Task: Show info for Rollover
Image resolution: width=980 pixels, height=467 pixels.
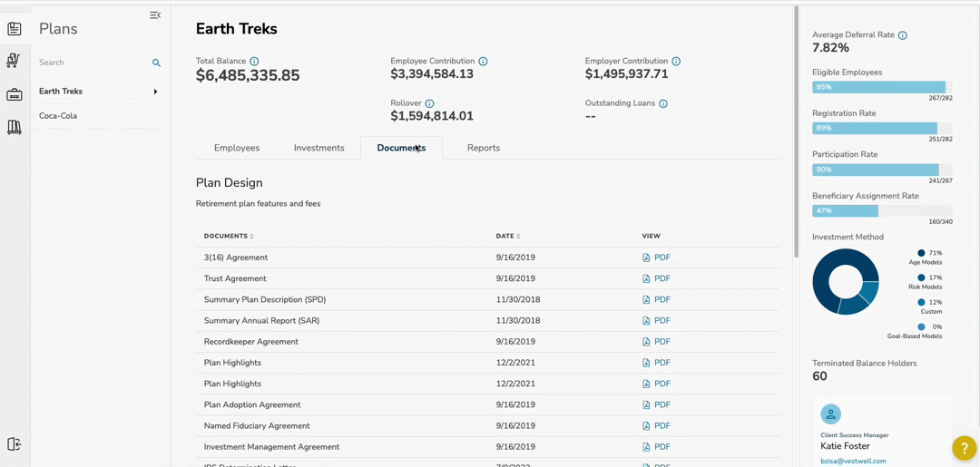Action: 429,103
